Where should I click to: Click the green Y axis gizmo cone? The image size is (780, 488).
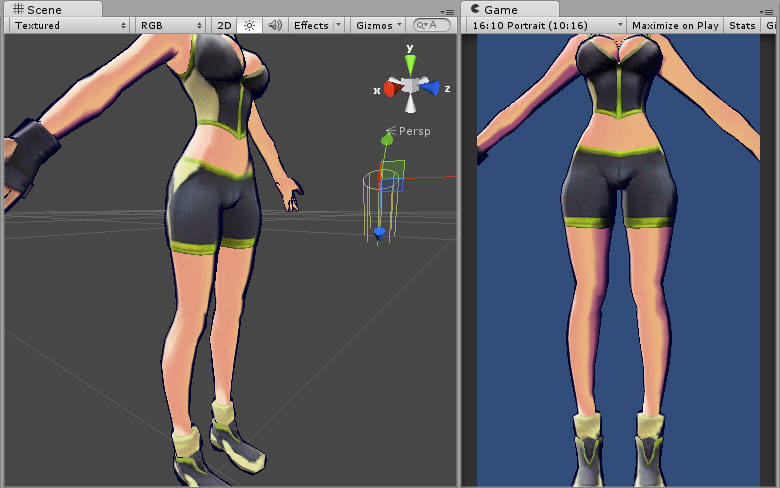tap(410, 64)
